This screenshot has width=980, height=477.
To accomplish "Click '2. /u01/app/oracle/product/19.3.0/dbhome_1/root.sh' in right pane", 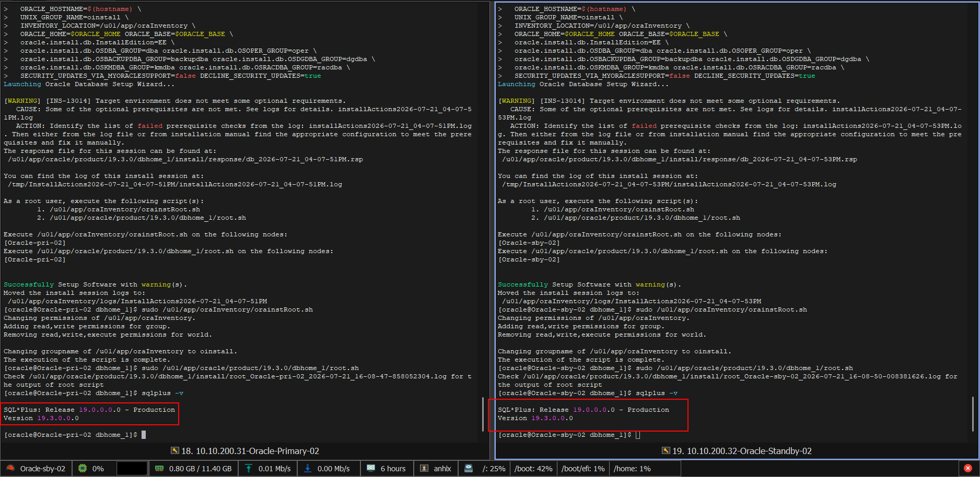I will click(x=636, y=218).
